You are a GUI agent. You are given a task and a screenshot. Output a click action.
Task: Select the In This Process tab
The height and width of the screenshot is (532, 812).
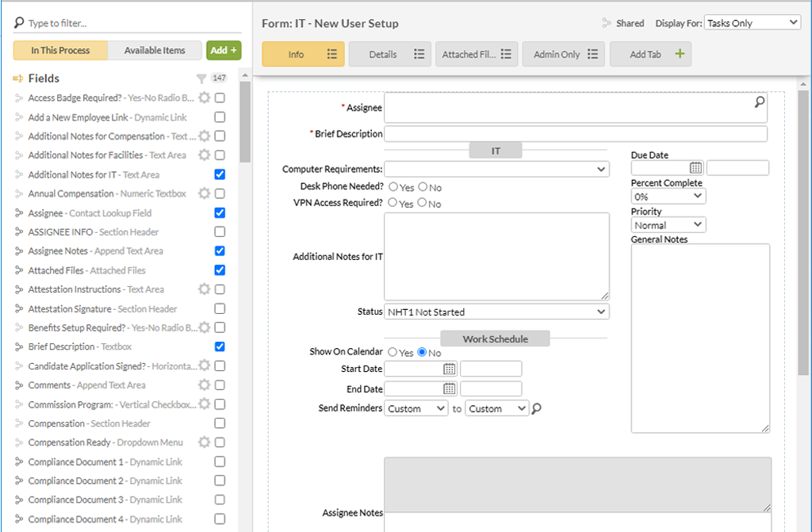[60, 50]
